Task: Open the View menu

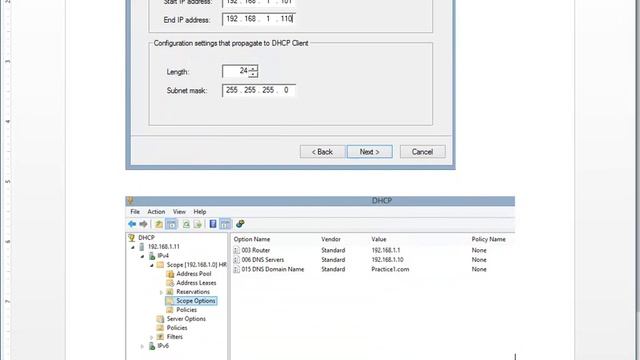Action: (x=179, y=212)
